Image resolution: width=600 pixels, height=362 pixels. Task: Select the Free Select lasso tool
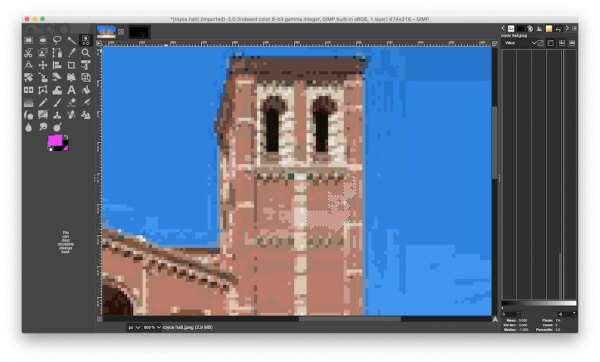point(57,40)
